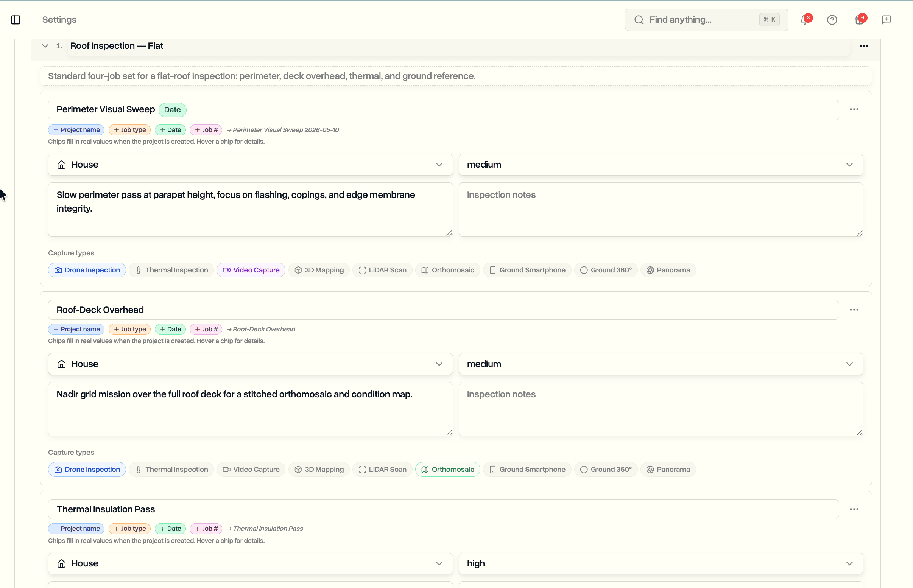913x588 pixels.
Task: Click the search magnifier icon
Action: (639, 20)
